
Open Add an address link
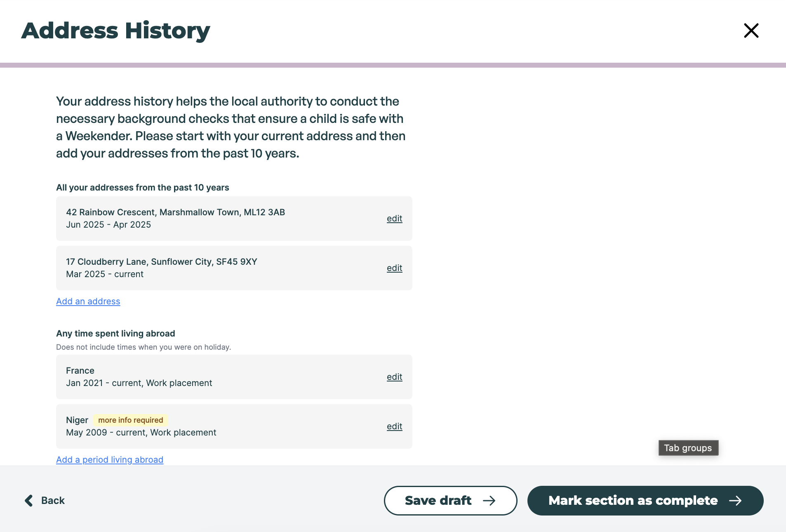click(88, 301)
